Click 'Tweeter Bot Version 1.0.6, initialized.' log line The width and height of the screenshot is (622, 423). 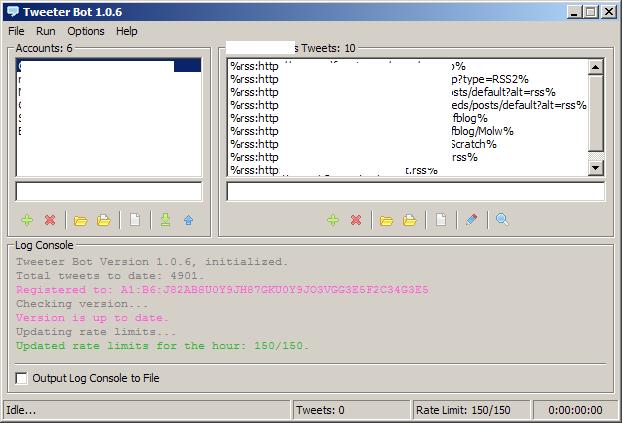[x=152, y=262]
